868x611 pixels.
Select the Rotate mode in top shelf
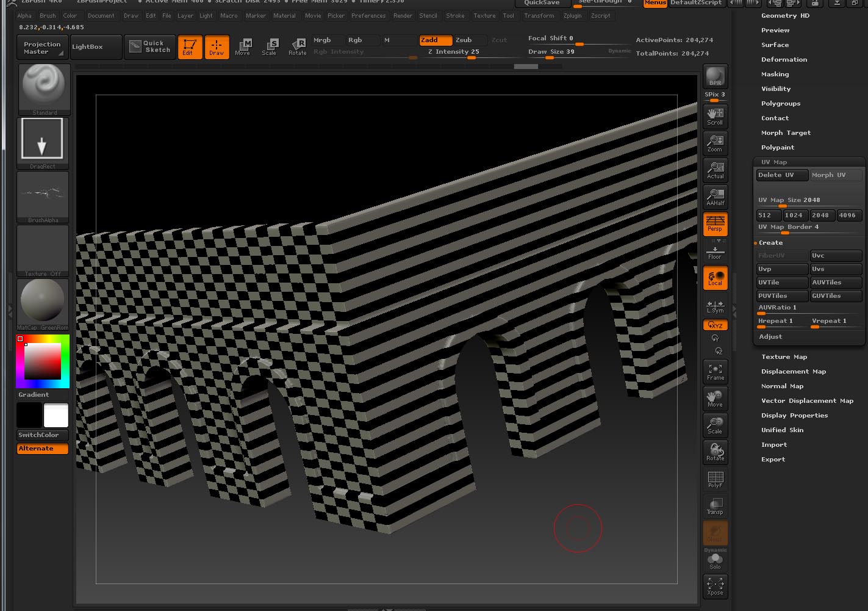tap(297, 46)
